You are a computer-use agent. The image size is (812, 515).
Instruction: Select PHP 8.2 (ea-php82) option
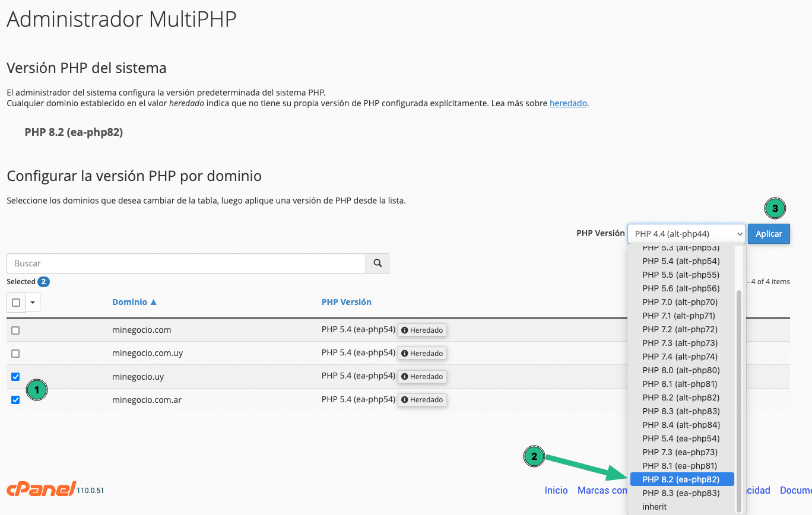(x=681, y=479)
